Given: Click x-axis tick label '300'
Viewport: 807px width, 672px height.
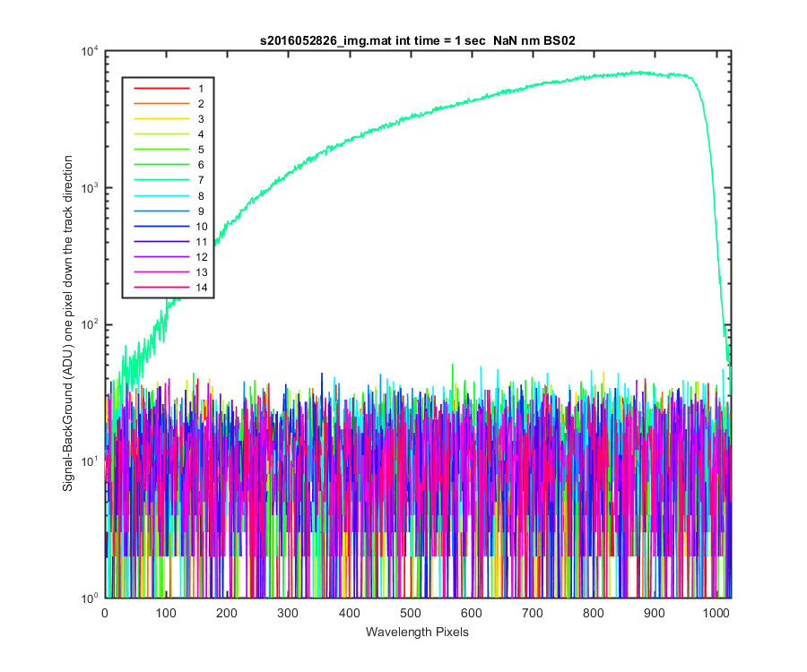Looking at the screenshot, I should 288,613.
